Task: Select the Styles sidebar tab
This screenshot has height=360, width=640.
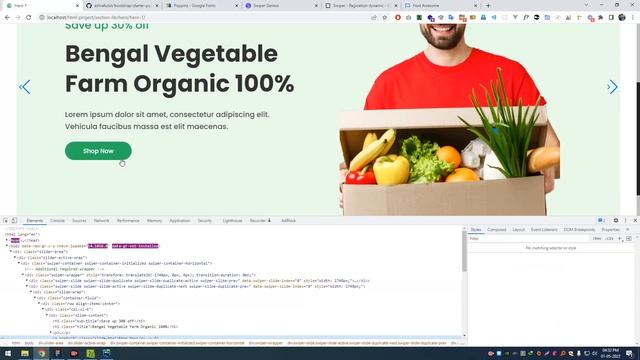Action: 476,230
